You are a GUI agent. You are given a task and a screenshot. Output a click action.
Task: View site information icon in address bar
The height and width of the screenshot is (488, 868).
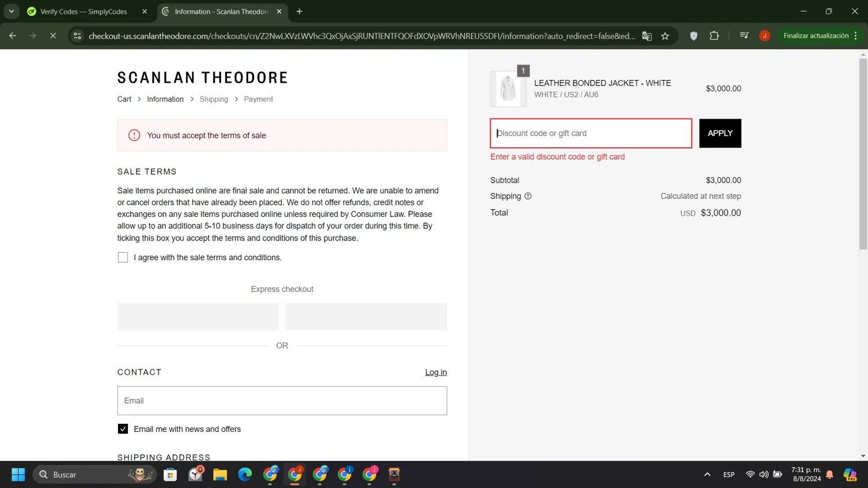[77, 36]
